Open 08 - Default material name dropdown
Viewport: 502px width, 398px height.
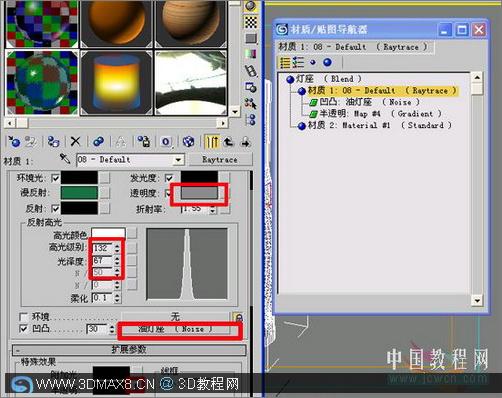tap(179, 160)
